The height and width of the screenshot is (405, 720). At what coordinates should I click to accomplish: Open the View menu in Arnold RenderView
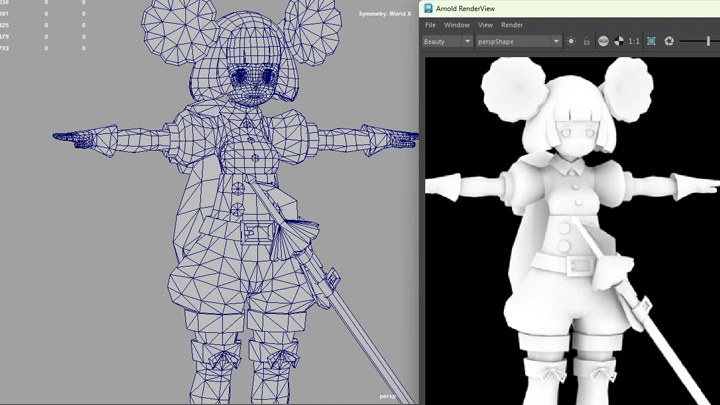(485, 25)
